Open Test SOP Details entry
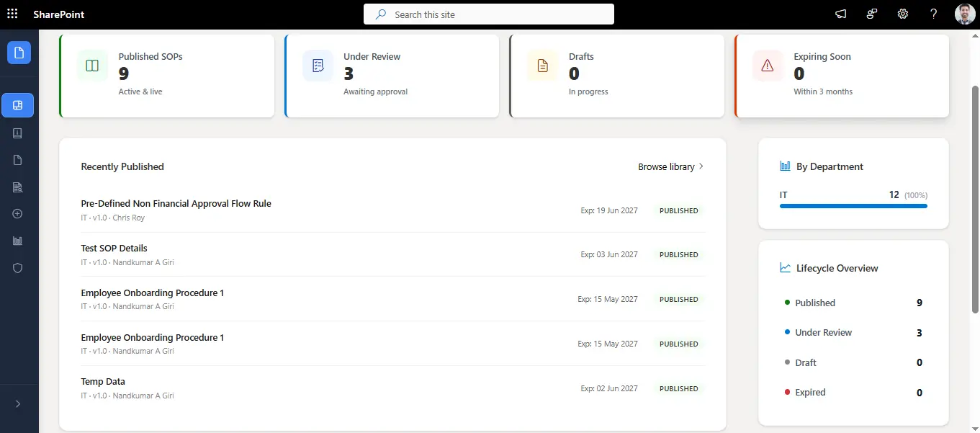This screenshot has width=980, height=433. pyautogui.click(x=114, y=249)
